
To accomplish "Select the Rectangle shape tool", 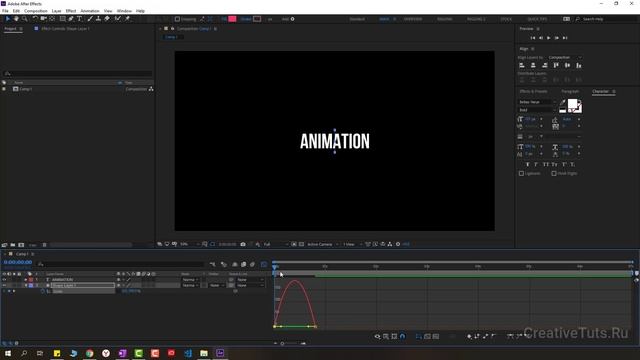I will (x=62, y=19).
